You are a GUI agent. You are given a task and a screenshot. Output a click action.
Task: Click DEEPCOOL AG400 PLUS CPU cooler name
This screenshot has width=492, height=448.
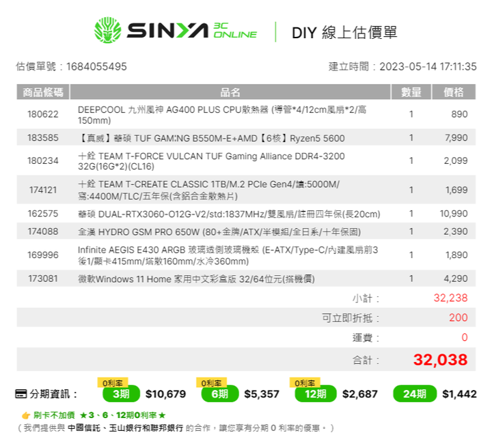click(222, 115)
